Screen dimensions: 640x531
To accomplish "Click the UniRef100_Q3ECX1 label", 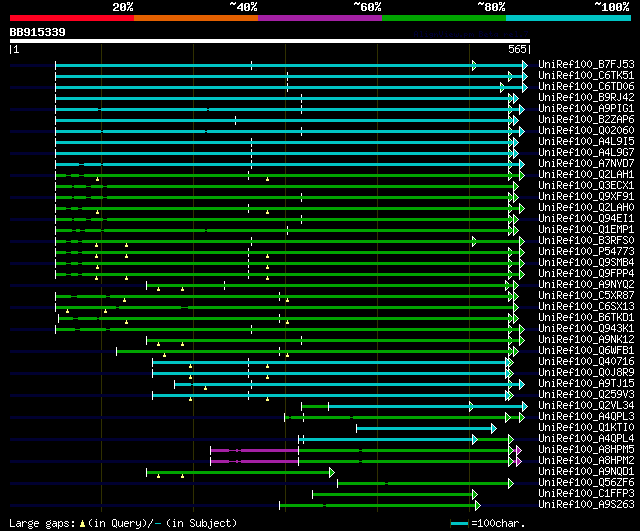I will [586, 186].
